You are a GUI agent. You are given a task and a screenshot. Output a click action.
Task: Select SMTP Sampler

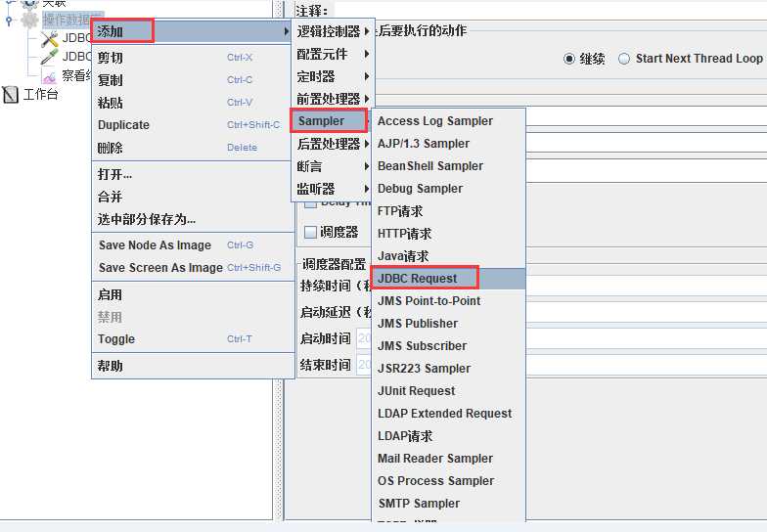(x=448, y=503)
